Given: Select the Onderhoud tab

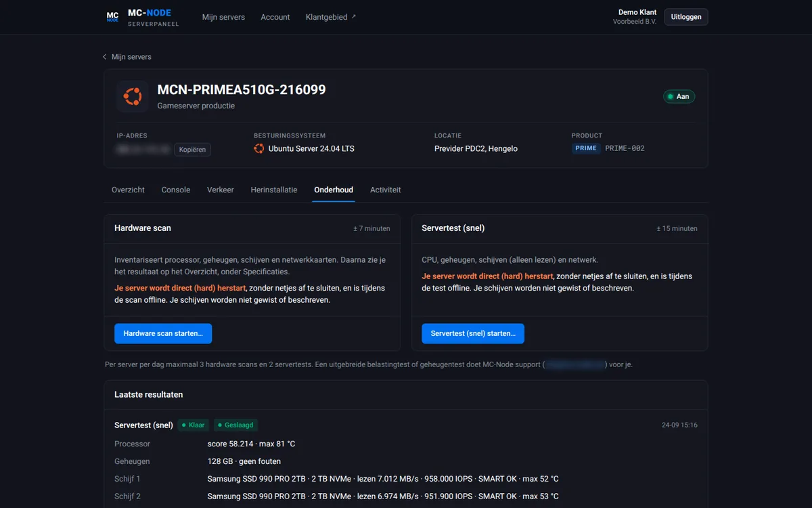Looking at the screenshot, I should 334,190.
